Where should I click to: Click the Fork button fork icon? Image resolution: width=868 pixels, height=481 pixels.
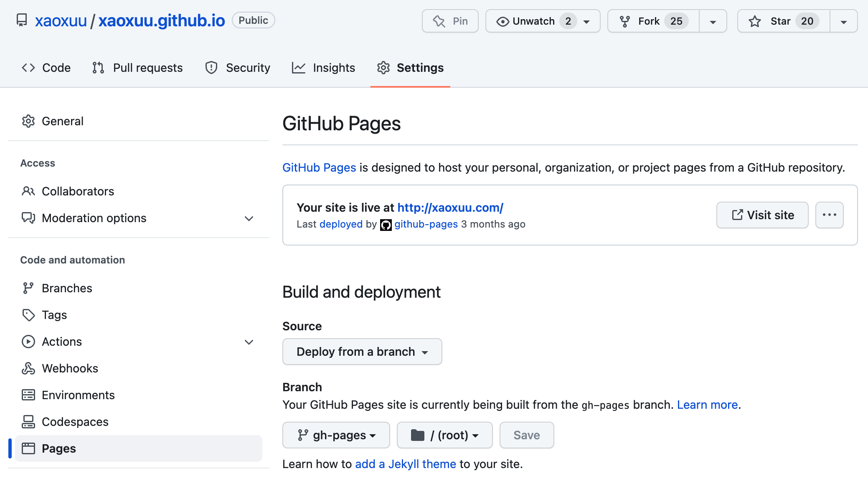(x=625, y=21)
